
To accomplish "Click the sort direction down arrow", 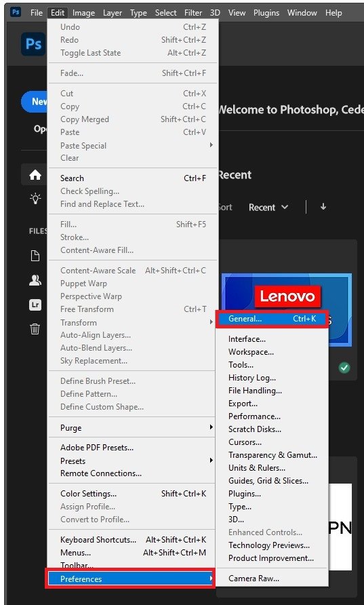I will (x=323, y=207).
